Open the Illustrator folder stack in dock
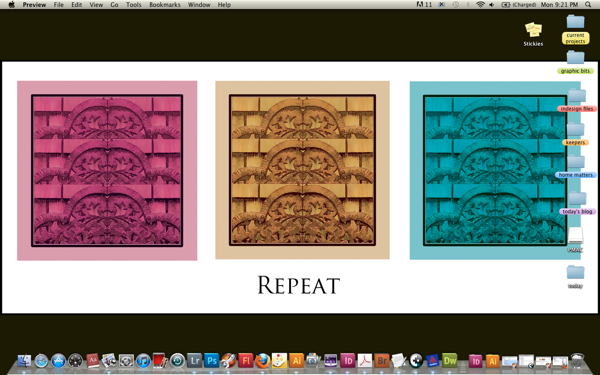Screen dimensions: 600x375 pyautogui.click(x=492, y=361)
